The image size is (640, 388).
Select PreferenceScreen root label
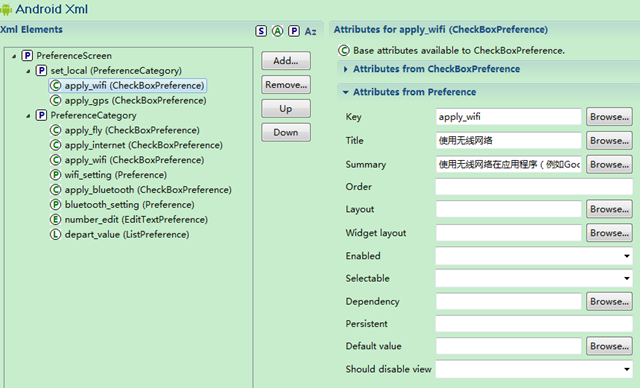point(74,55)
